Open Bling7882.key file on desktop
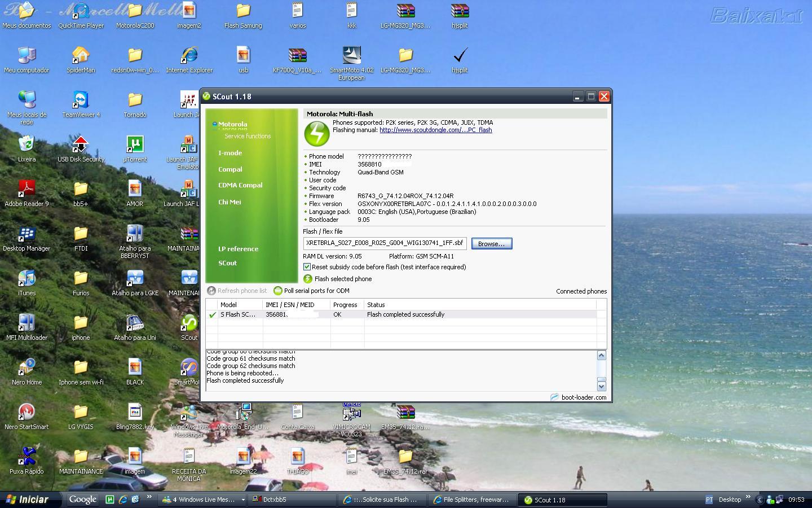Image resolution: width=812 pixels, height=508 pixels. coord(135,416)
